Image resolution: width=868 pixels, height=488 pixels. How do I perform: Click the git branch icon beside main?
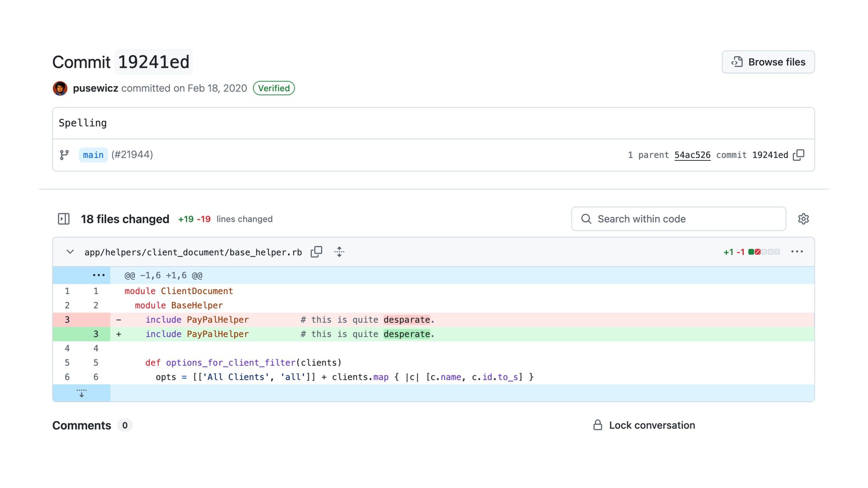(x=64, y=155)
